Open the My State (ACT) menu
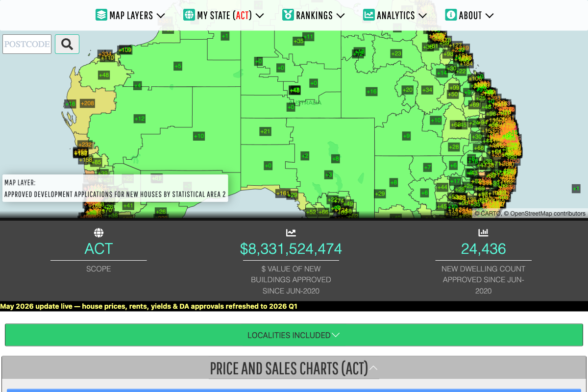 click(x=224, y=15)
